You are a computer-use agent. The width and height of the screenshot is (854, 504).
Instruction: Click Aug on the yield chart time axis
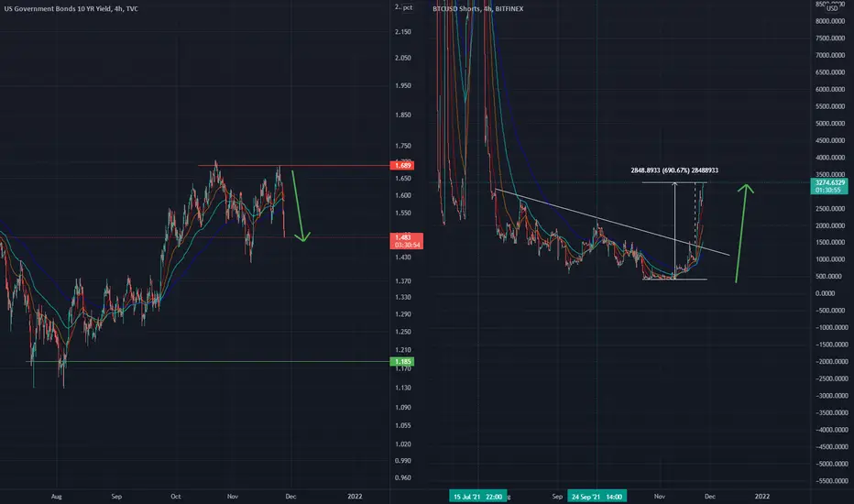(x=57, y=497)
